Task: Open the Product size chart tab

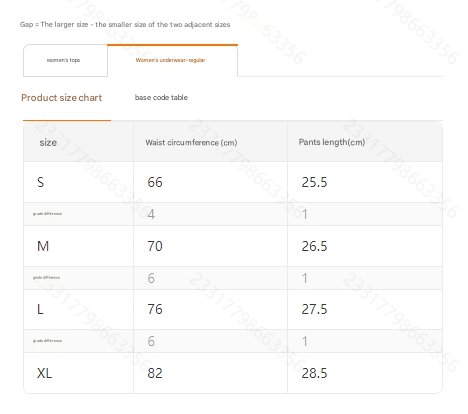Action: (62, 98)
